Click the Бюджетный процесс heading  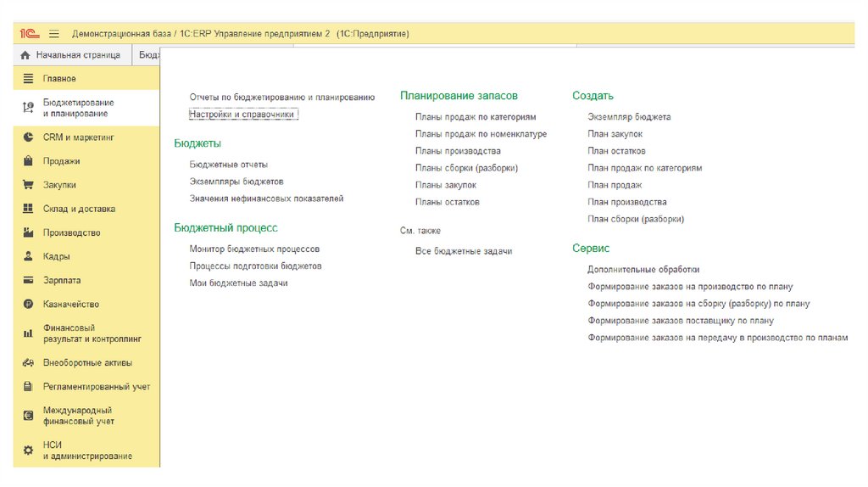(x=225, y=228)
